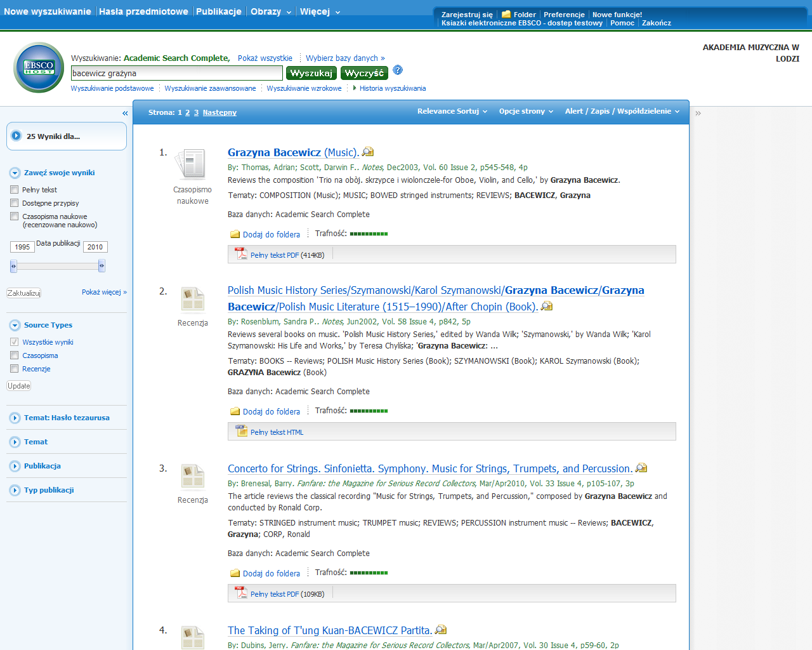
Task: Click the 2010 end year field
Action: [x=95, y=247]
